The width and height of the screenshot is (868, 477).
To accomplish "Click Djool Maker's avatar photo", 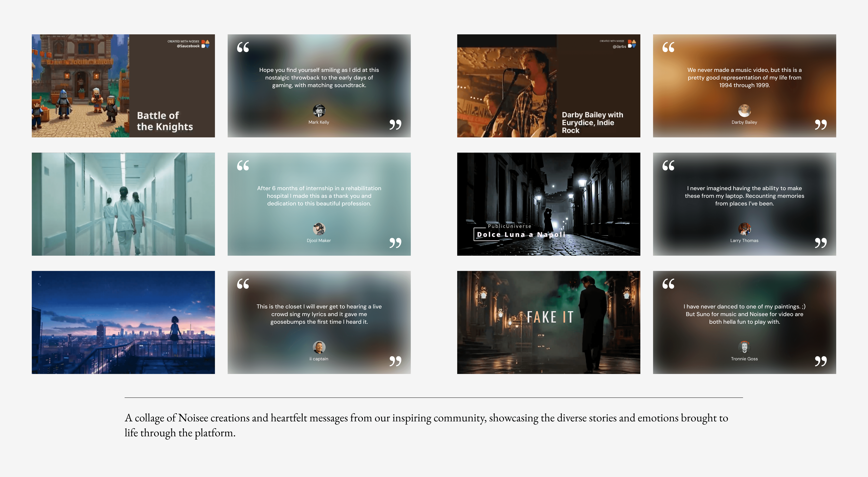I will tap(319, 229).
